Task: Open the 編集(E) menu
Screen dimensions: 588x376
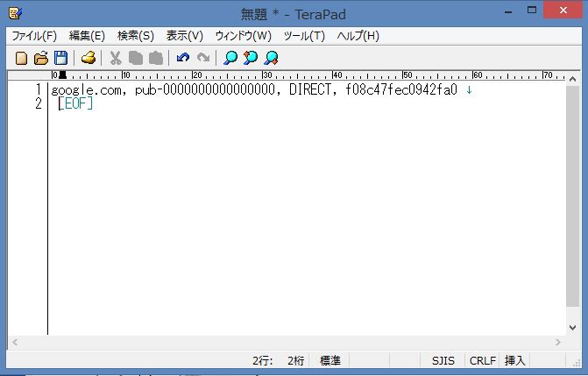Action: point(87,36)
